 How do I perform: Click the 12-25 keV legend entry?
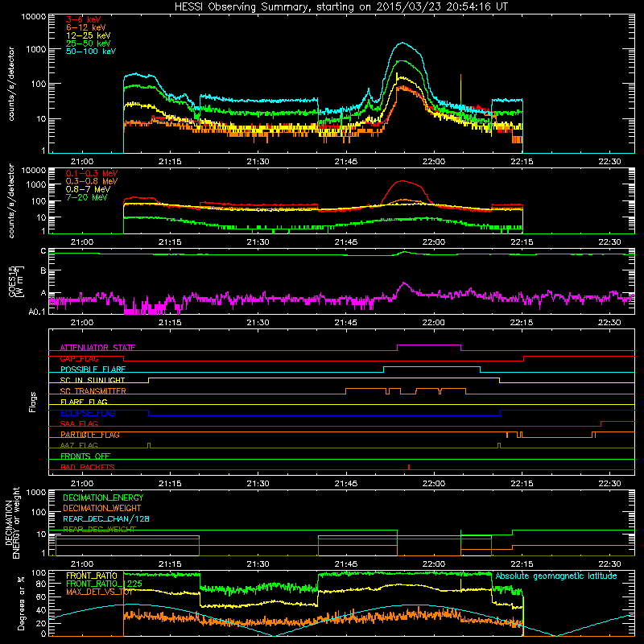click(88, 35)
